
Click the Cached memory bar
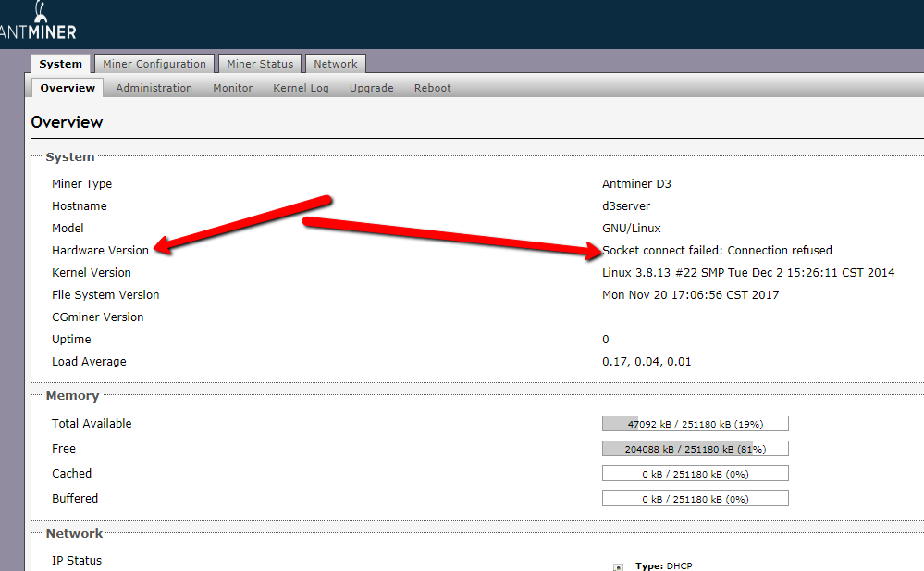[x=695, y=474]
